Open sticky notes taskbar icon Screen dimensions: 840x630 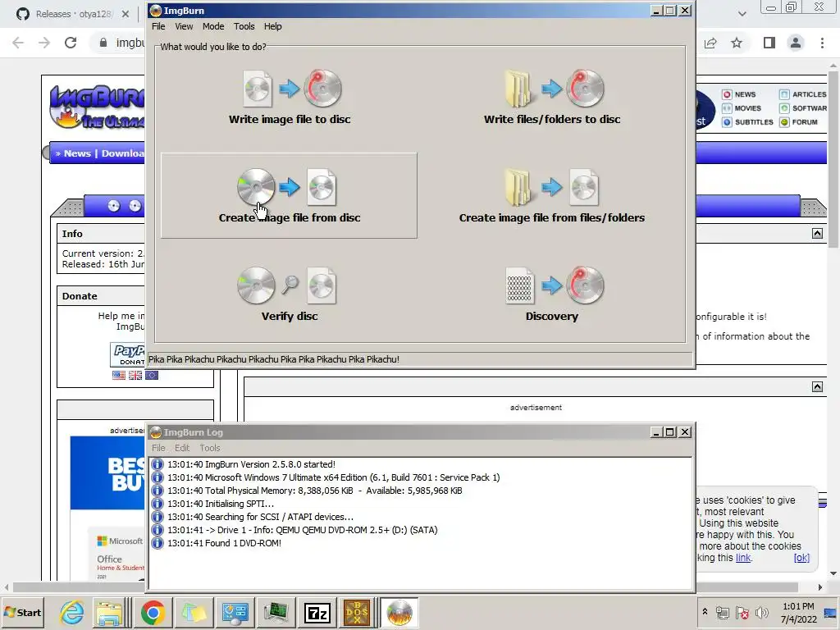coord(194,612)
